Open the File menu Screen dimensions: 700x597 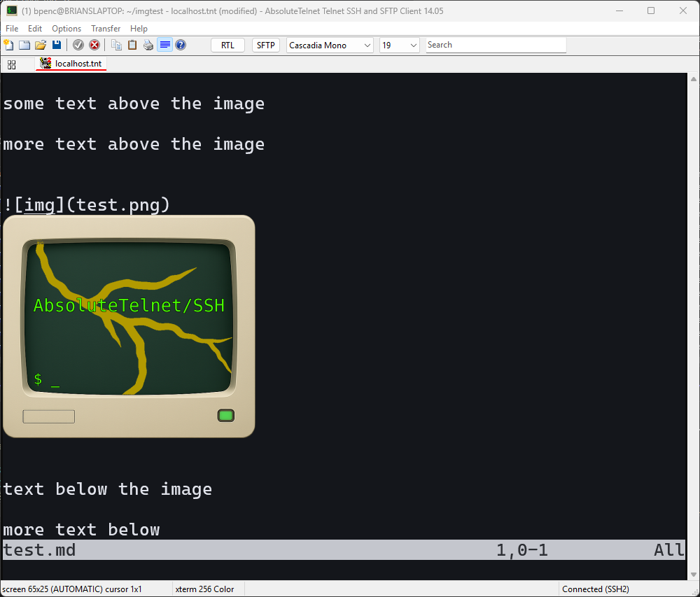coord(12,29)
